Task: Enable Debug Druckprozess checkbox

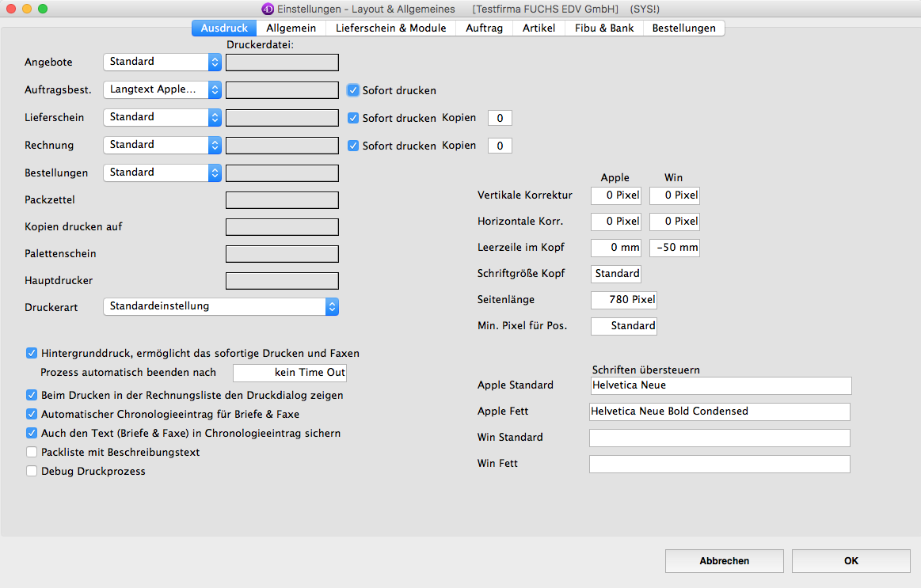Action: click(x=32, y=472)
